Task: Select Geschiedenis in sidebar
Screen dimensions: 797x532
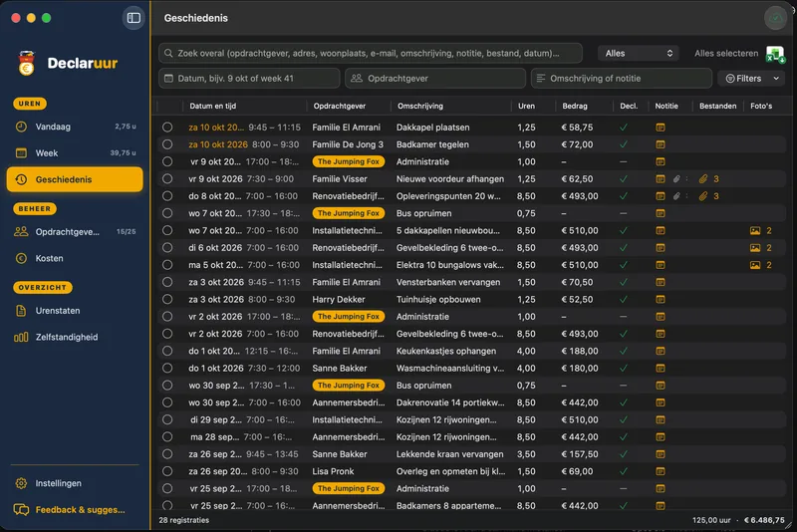Action: (x=75, y=179)
